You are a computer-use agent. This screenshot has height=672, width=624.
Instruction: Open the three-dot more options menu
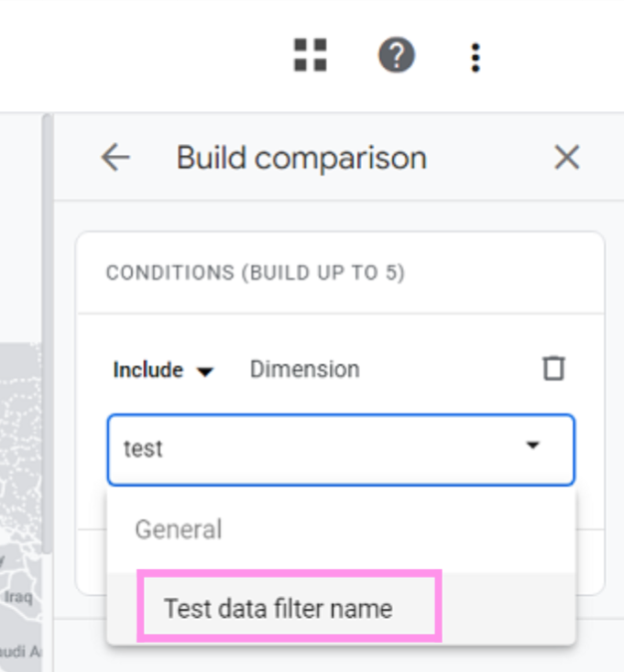coord(475,57)
